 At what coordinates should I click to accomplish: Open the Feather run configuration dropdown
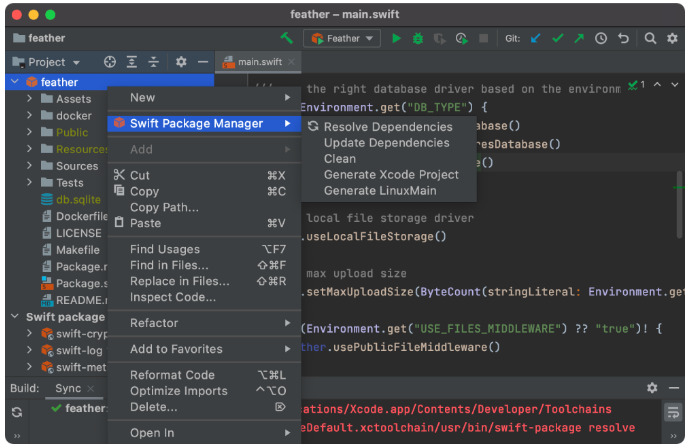(342, 38)
